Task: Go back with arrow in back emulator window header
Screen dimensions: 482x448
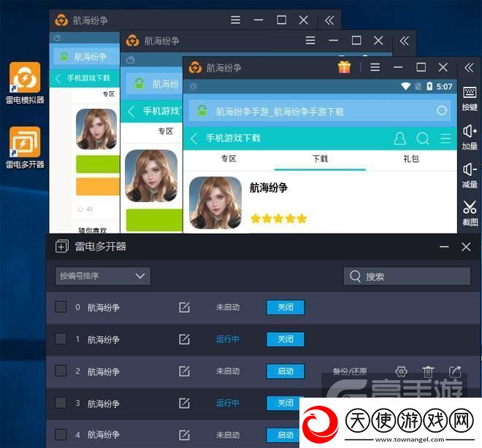Action: coord(58,78)
